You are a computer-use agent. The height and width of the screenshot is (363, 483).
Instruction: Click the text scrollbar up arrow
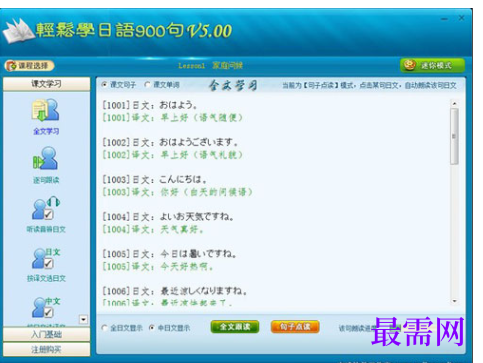click(x=454, y=104)
